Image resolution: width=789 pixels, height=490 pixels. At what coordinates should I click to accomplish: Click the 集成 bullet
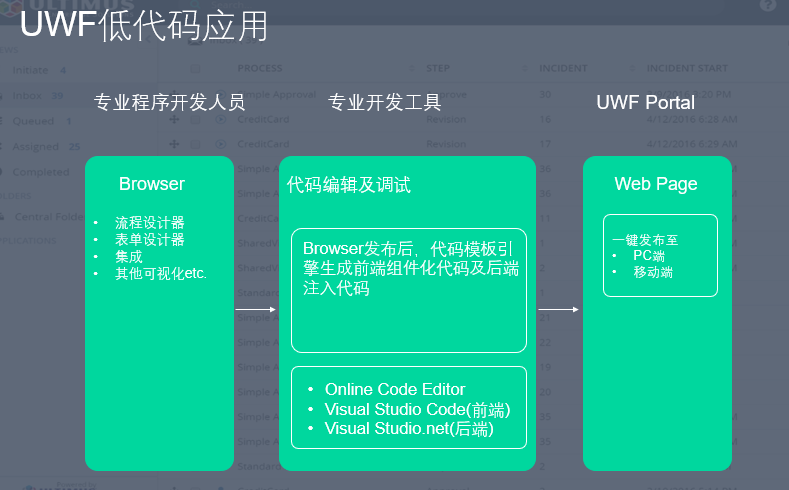(x=129, y=257)
